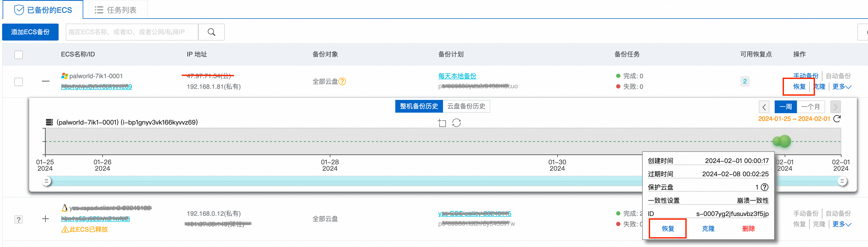The height and width of the screenshot is (247, 868).
Task: Click 192.168.1.81(私有) IP address text
Action: 214,87
